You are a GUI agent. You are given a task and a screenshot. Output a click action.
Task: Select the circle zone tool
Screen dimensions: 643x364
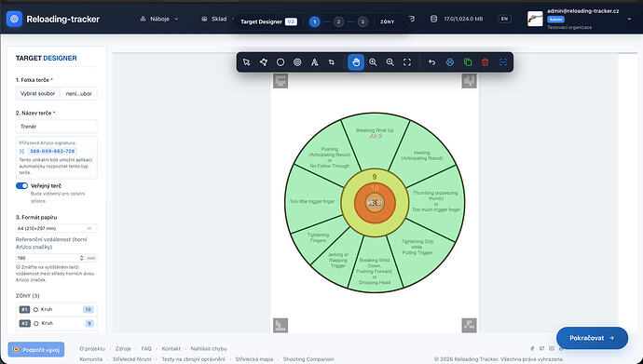tap(280, 62)
